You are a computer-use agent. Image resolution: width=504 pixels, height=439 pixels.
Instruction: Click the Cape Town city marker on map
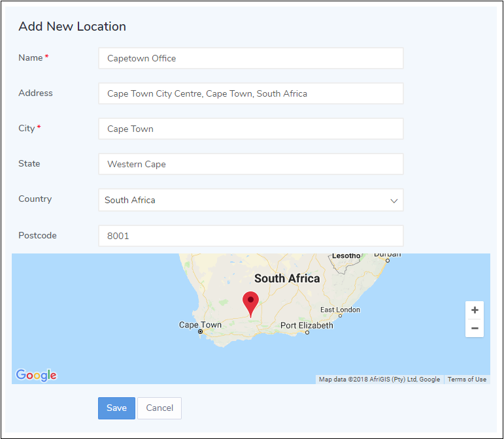tap(201, 332)
